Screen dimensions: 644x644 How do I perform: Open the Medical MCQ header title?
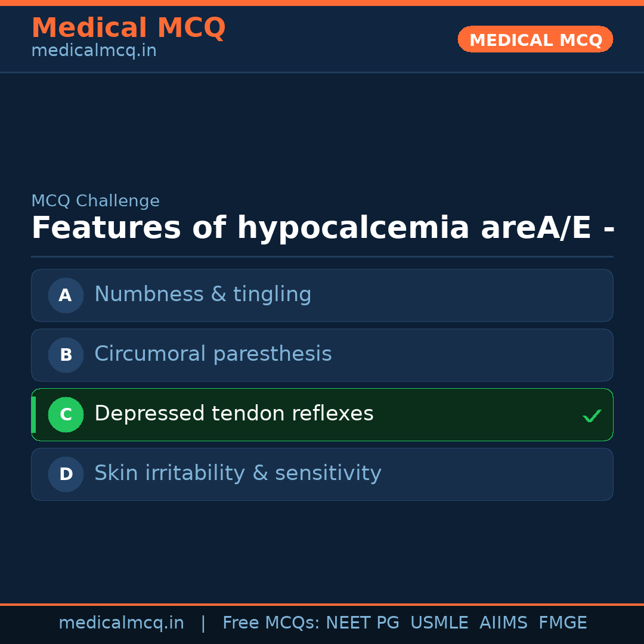[128, 28]
